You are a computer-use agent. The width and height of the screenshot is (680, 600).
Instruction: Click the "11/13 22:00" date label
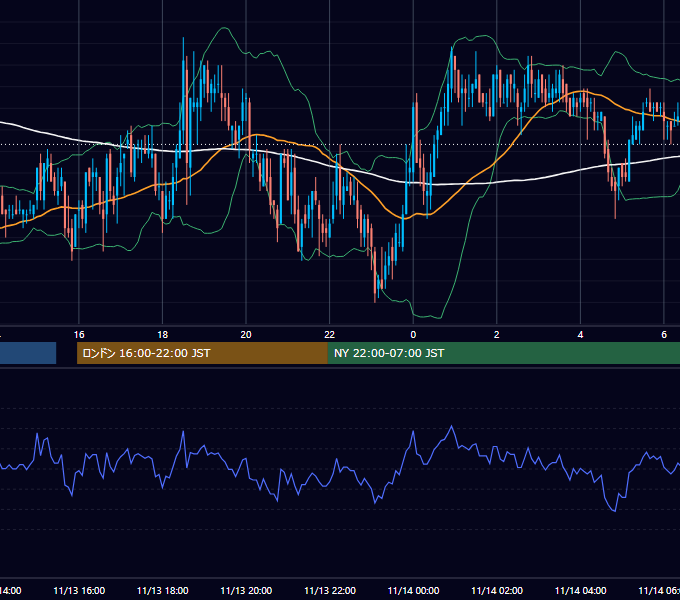[330, 590]
